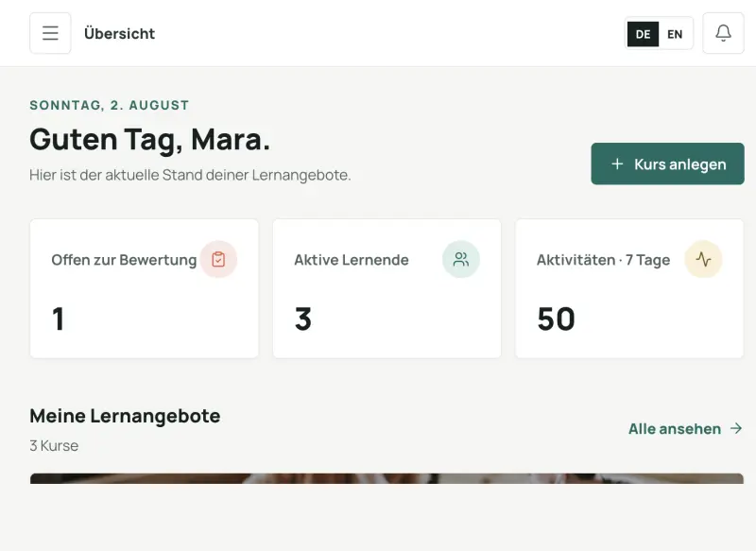The width and height of the screenshot is (756, 551).
Task: Click the open reviews count 1
Action: click(58, 319)
